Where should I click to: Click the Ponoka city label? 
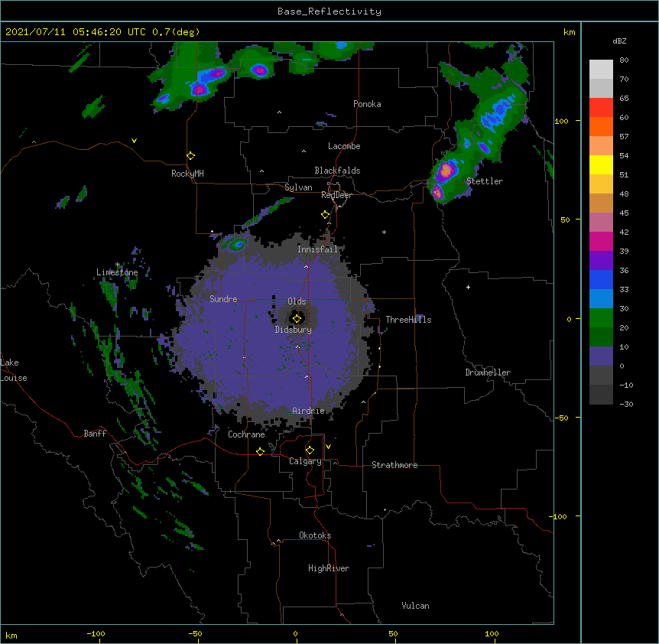[367, 104]
